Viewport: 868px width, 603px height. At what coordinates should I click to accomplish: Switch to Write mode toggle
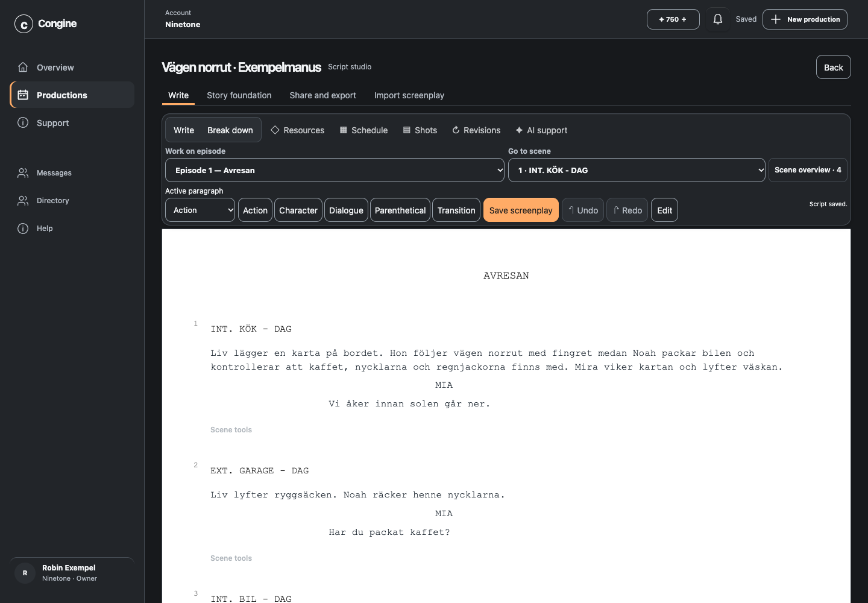point(184,130)
